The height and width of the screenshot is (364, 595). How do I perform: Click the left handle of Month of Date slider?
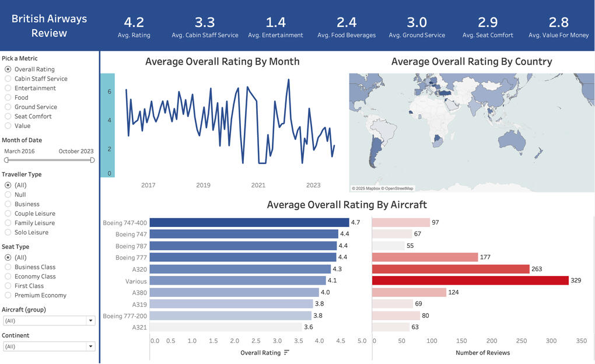click(6, 160)
